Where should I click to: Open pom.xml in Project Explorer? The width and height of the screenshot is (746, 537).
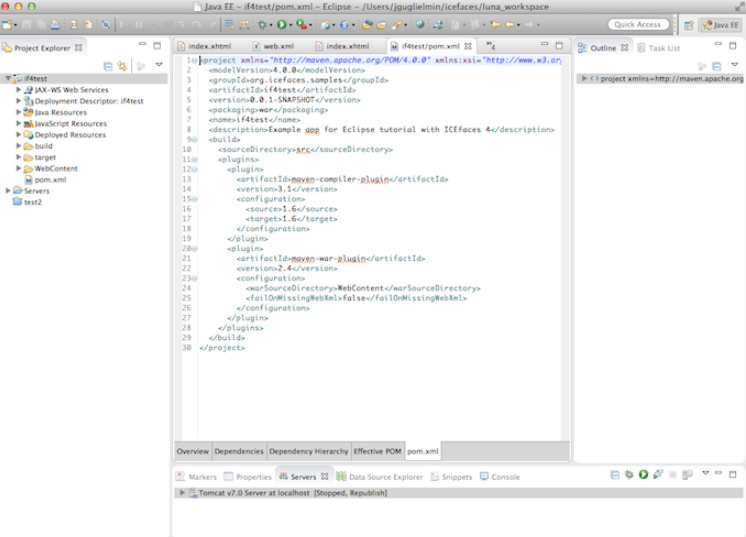point(50,179)
